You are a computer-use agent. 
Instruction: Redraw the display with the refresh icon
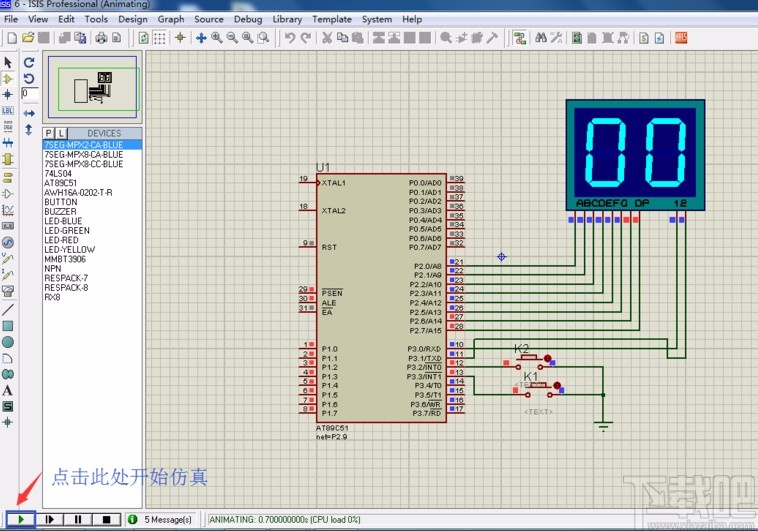[x=144, y=38]
